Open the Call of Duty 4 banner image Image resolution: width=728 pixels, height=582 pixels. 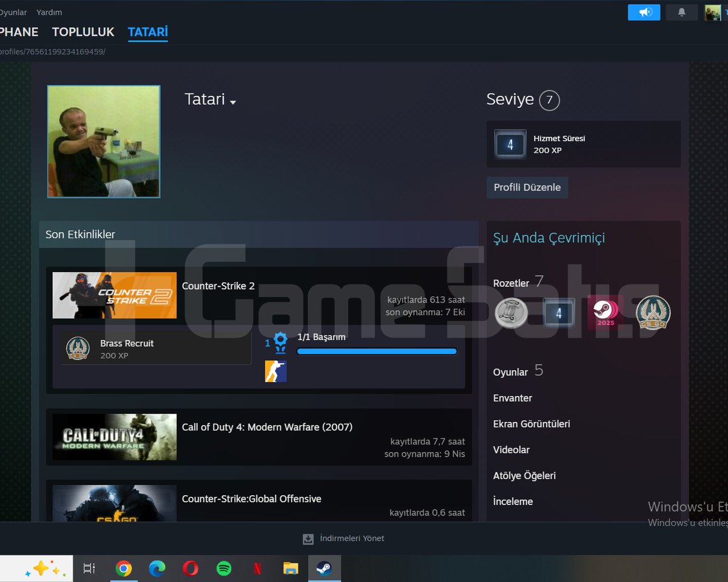click(x=115, y=437)
